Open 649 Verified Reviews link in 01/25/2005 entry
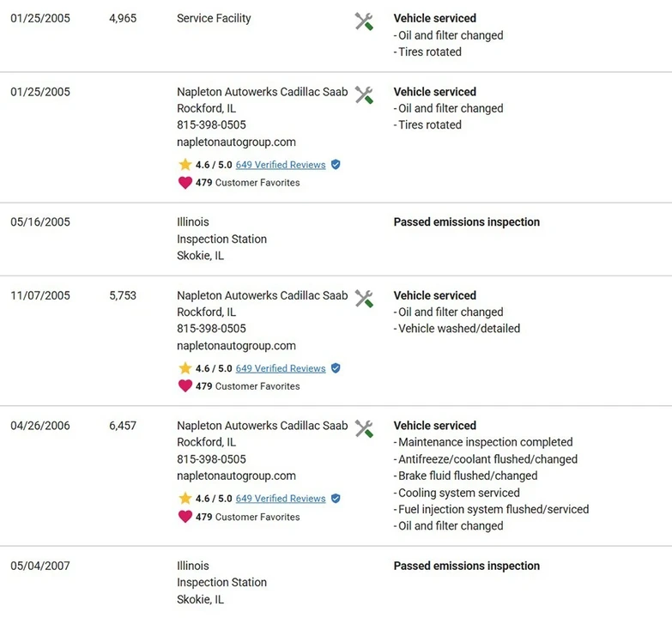This screenshot has height=618, width=672. point(281,165)
